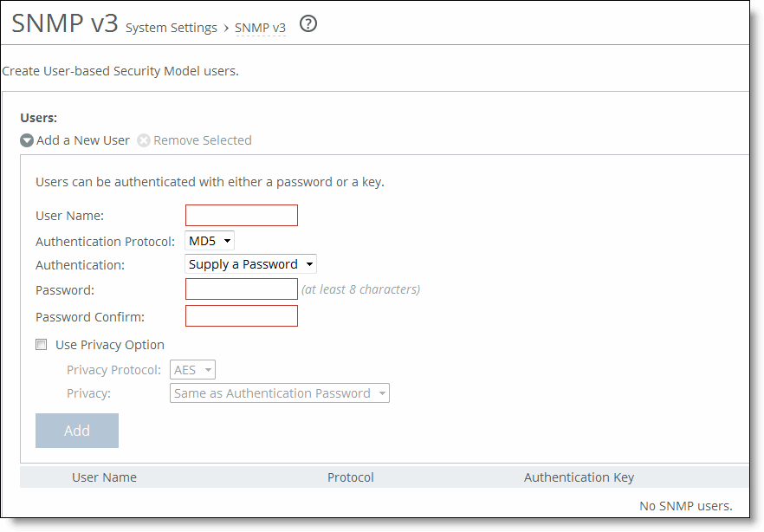Navigate to System Settings via breadcrumb
The height and width of the screenshot is (532, 764).
(171, 28)
